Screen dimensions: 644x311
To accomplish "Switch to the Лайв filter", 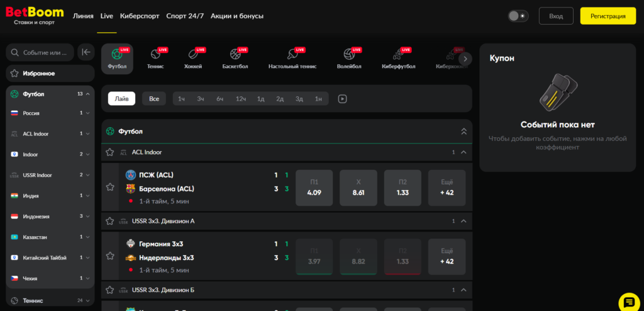I will click(121, 99).
